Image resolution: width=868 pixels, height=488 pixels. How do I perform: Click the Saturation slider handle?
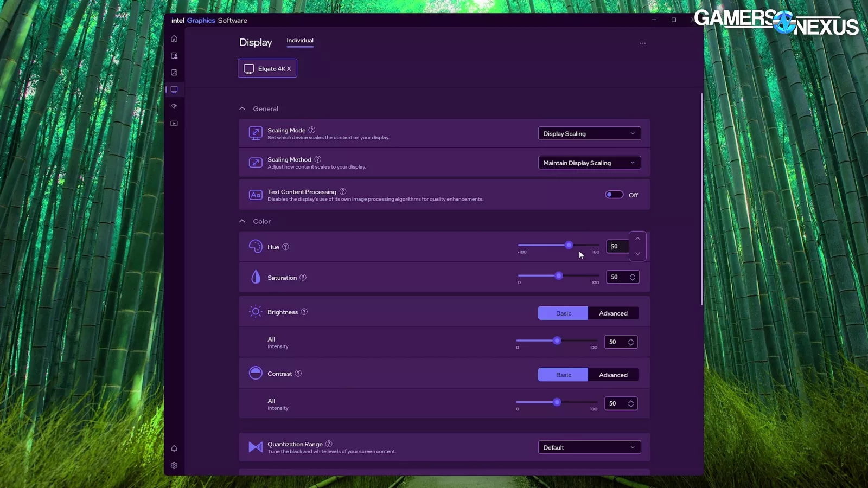click(x=559, y=276)
